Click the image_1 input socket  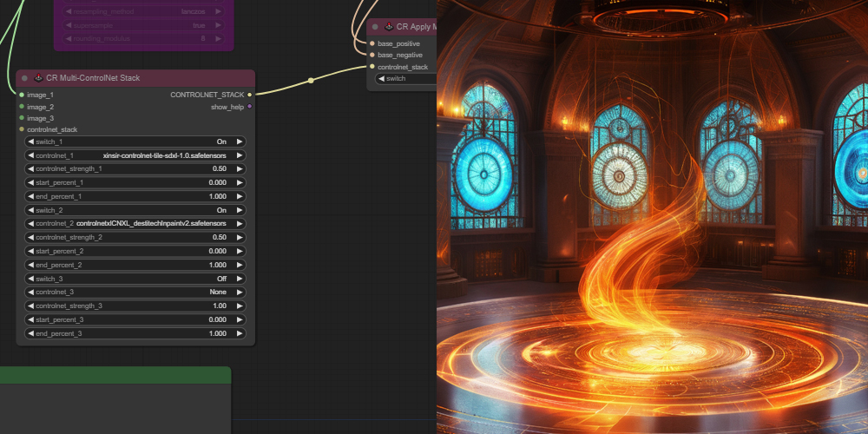pos(22,95)
